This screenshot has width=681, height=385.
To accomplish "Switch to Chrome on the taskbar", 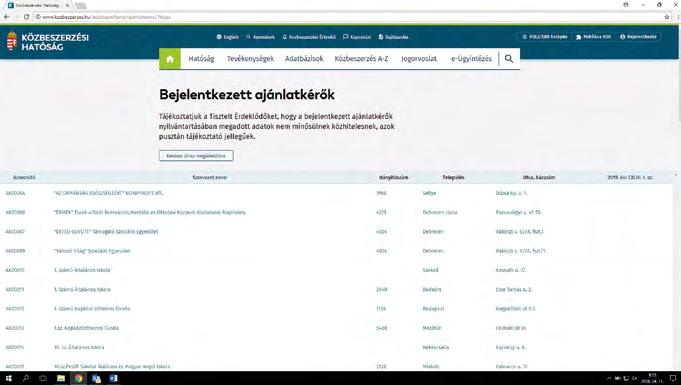I will (78, 378).
